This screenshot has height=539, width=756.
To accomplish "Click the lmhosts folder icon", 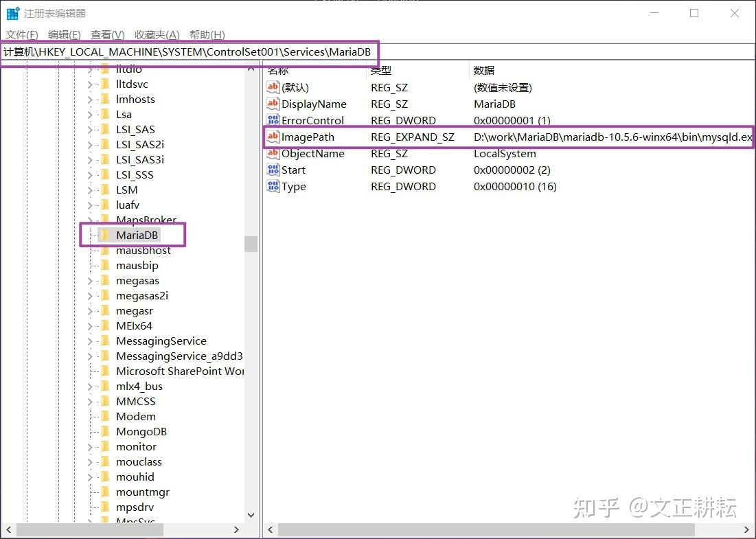I will [104, 99].
